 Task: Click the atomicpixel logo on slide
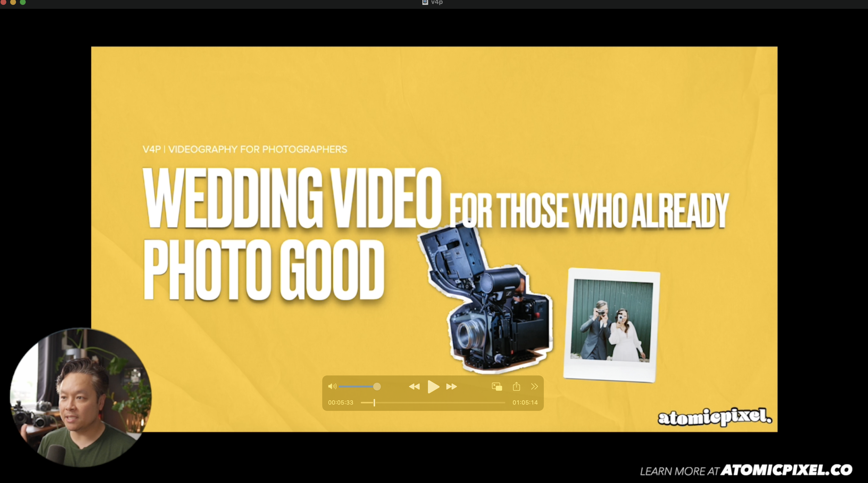tap(715, 417)
